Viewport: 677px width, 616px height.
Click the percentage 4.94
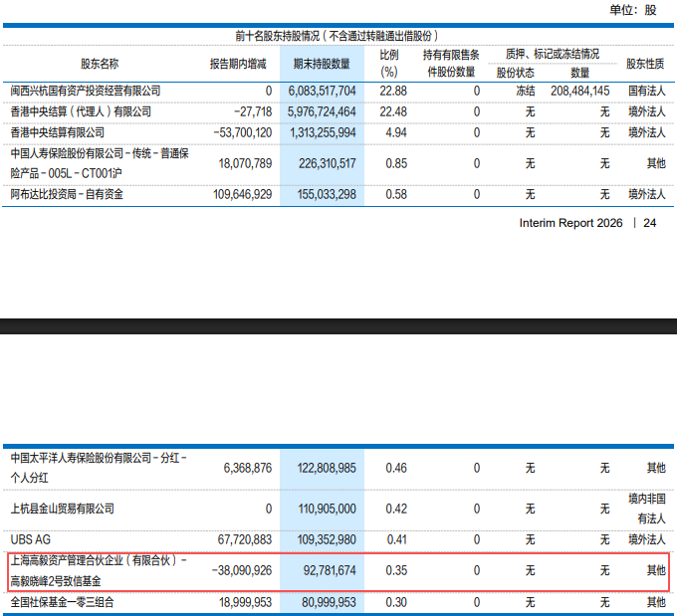point(396,132)
